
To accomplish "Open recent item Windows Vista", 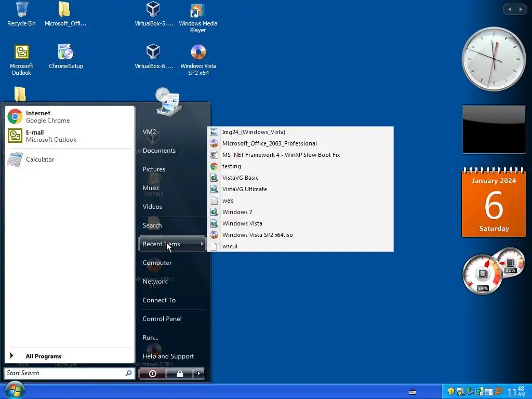I will point(300,223).
